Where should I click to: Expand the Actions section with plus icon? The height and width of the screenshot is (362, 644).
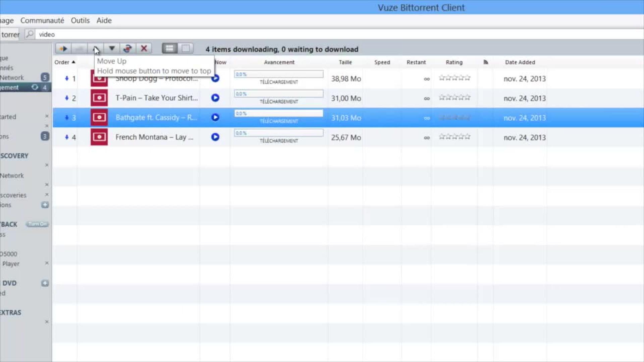44,205
